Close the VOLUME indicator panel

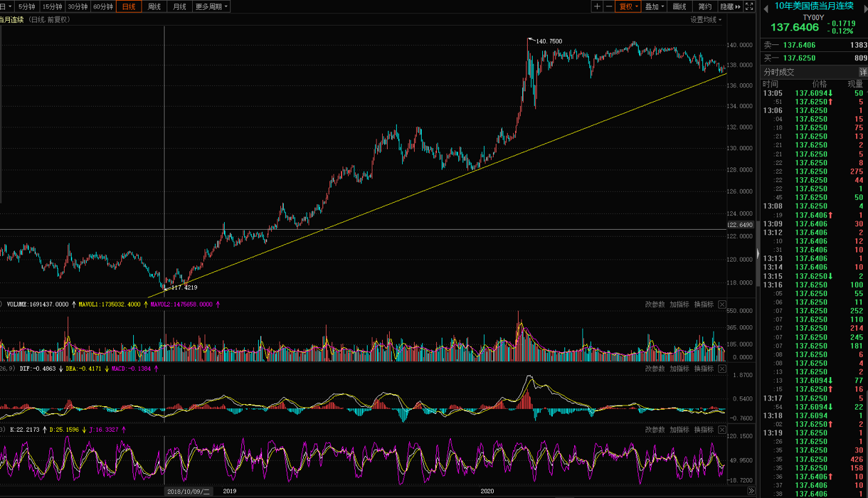point(722,304)
